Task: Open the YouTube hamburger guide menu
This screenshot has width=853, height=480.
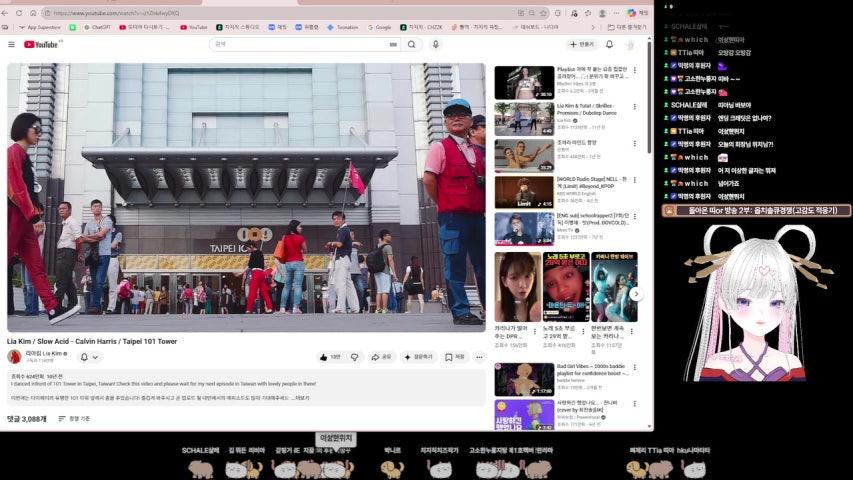Action: (x=12, y=44)
